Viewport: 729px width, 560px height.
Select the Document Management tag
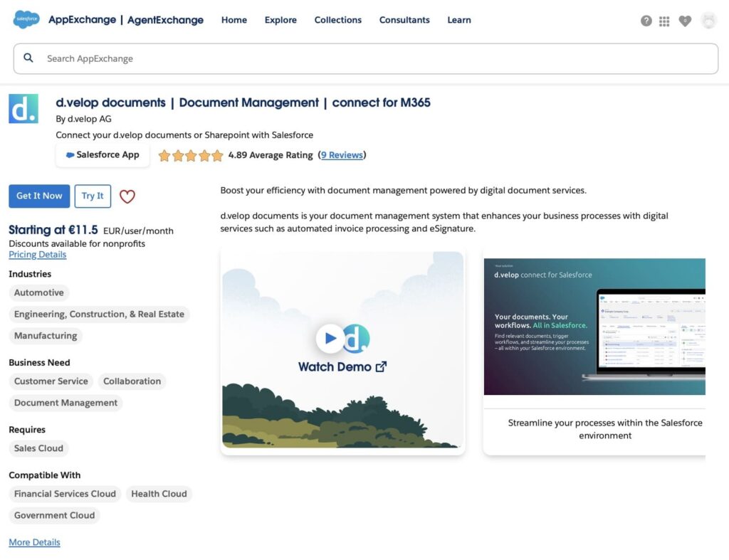65,403
